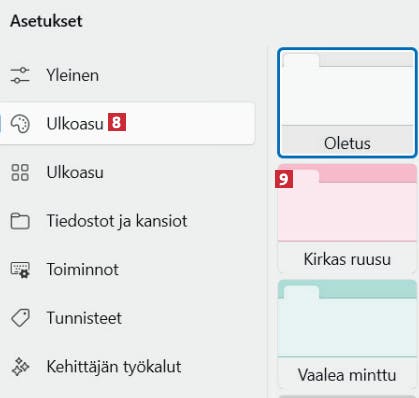419x398 pixels.
Task: Click the Oletus label under the default theme
Action: coord(347,144)
